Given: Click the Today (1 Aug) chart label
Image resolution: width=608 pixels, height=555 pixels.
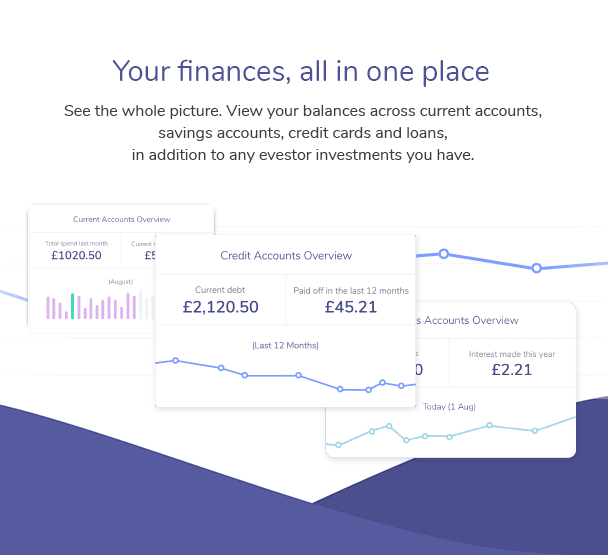Looking at the screenshot, I should pyautogui.click(x=449, y=407).
